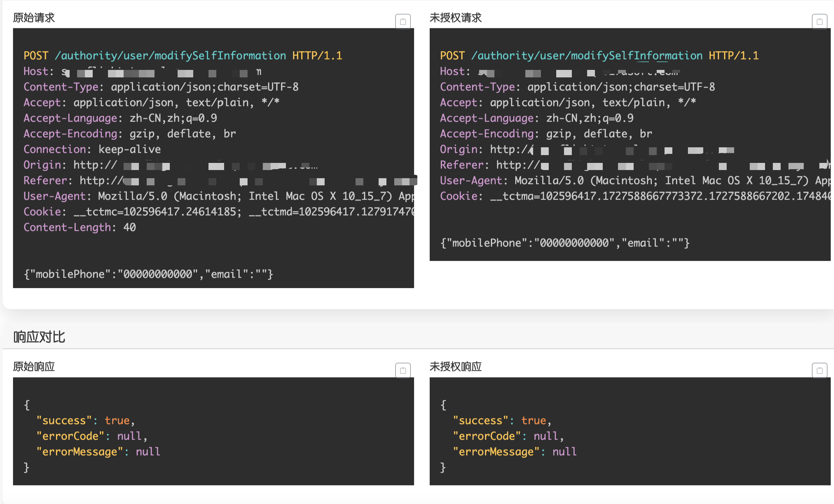Click mobilePhone JSON body in unauthorized request
834x504 pixels.
[565, 243]
